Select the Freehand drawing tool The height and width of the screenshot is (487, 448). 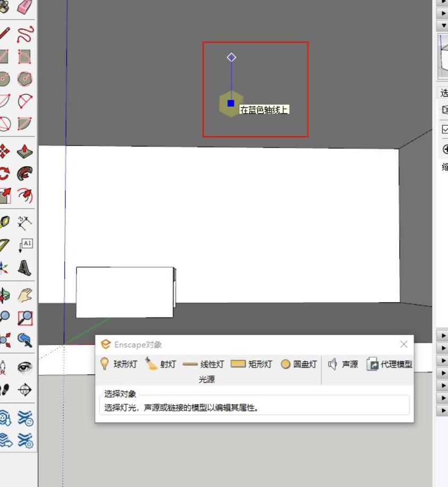(24, 35)
